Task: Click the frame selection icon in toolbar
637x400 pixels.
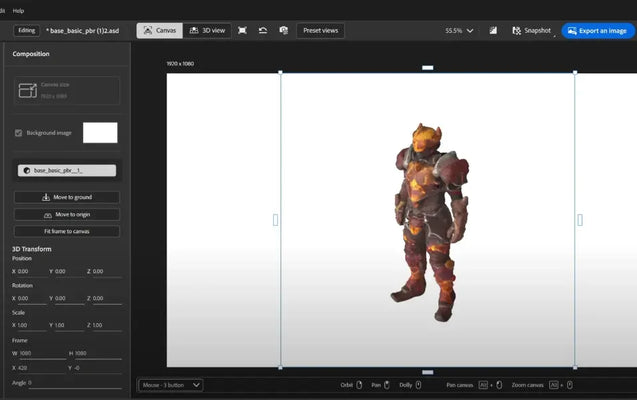Action: 242,31
